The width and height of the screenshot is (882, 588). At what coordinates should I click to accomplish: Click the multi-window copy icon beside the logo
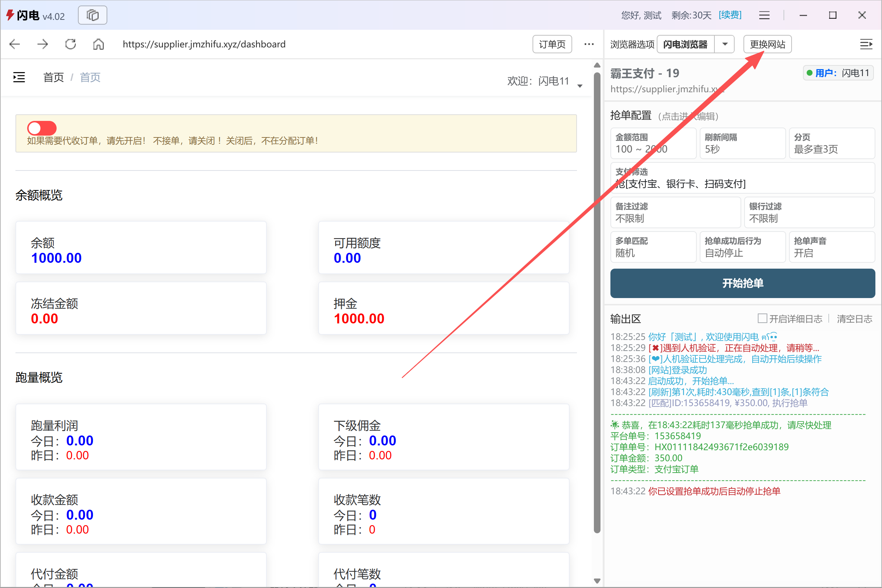click(92, 15)
